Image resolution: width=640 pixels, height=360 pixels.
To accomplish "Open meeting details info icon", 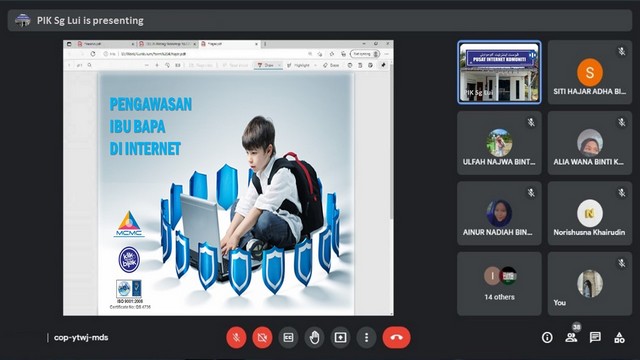I will [547, 338].
